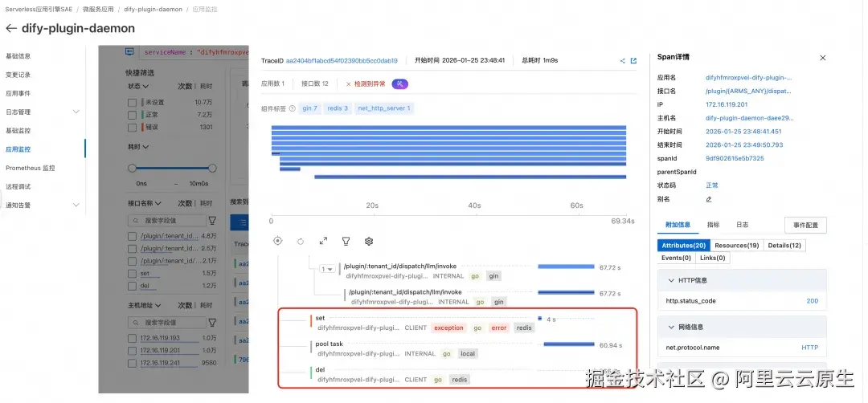Open 基础监控 in the sidebar

pos(18,131)
